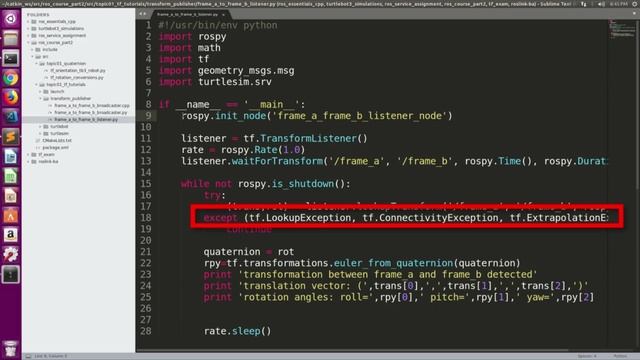Open System Settings from the dock
Image resolution: width=640 pixels, height=360 pixels.
11,254
